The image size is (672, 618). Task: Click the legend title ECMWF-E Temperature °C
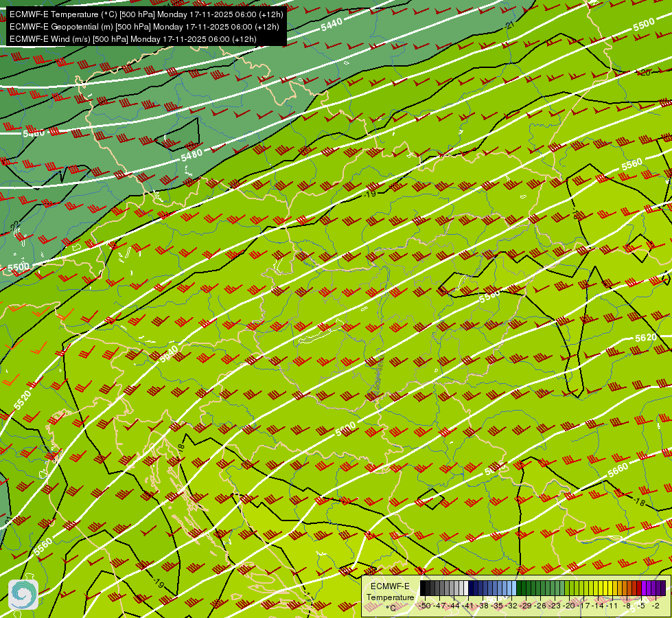[391, 597]
